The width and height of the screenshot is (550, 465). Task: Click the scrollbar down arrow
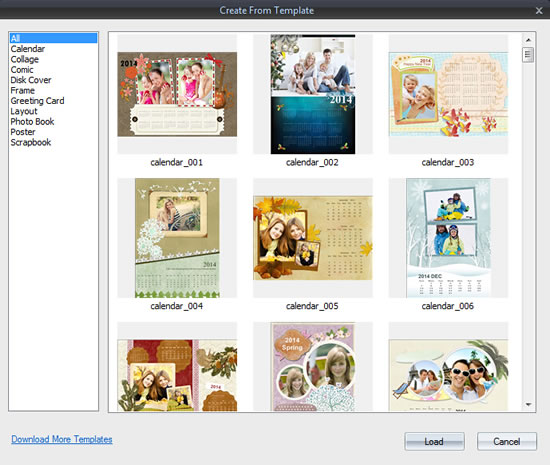point(528,405)
